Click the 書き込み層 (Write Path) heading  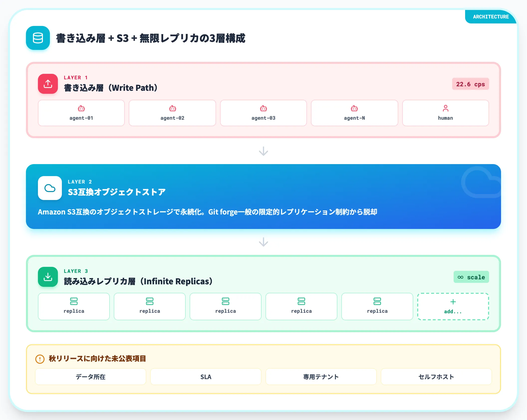click(111, 88)
